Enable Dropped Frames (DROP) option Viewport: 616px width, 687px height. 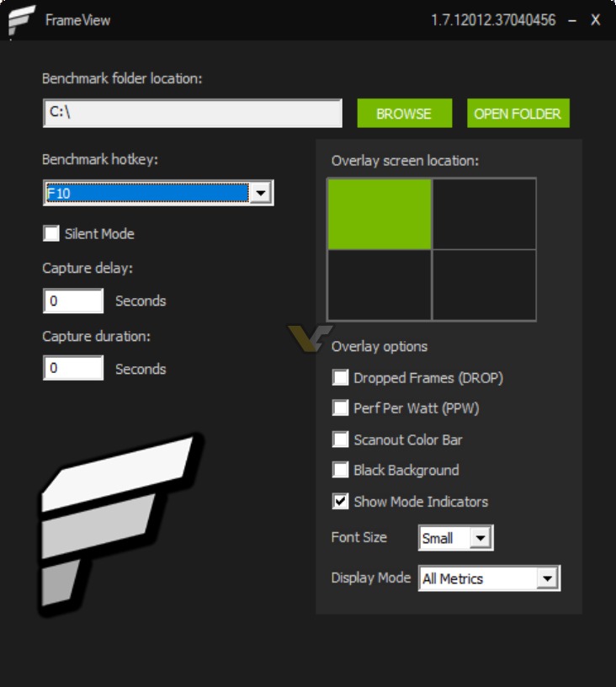340,378
